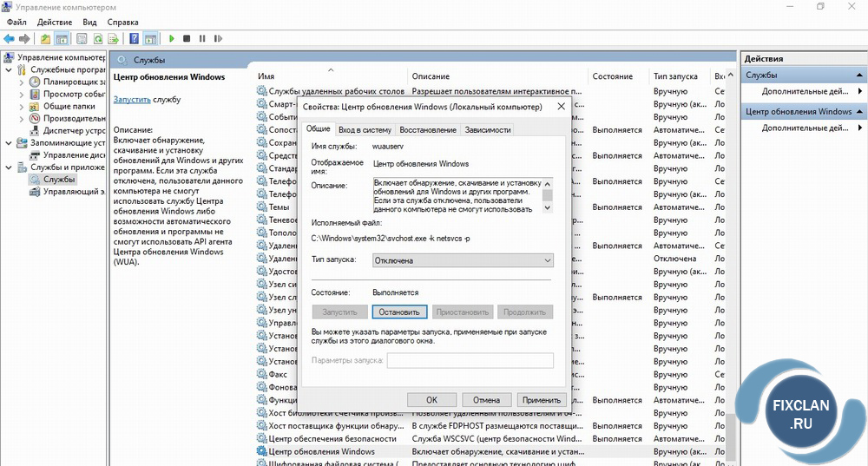868x466 pixels.
Task: Open the Действие menu
Action: click(55, 21)
